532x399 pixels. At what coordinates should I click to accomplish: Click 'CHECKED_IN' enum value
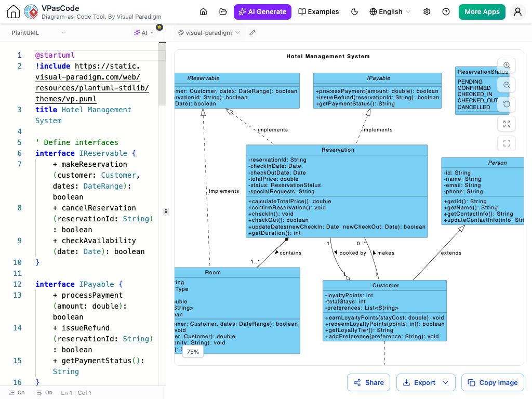coord(475,95)
